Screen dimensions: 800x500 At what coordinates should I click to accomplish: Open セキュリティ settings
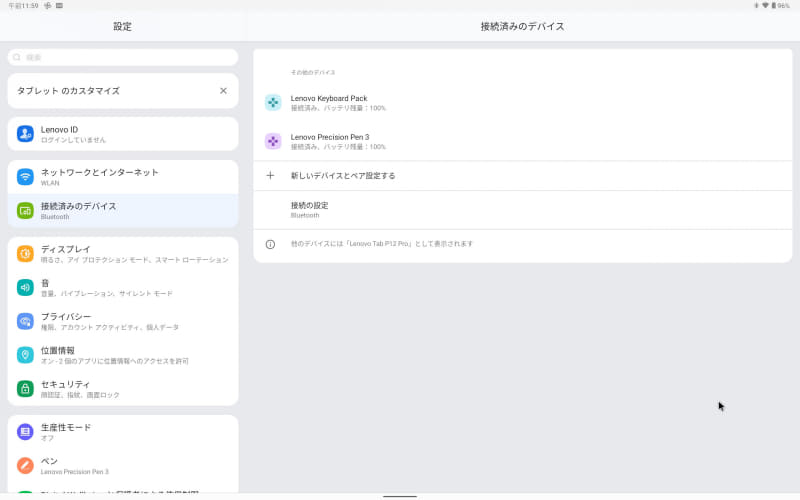coord(123,388)
